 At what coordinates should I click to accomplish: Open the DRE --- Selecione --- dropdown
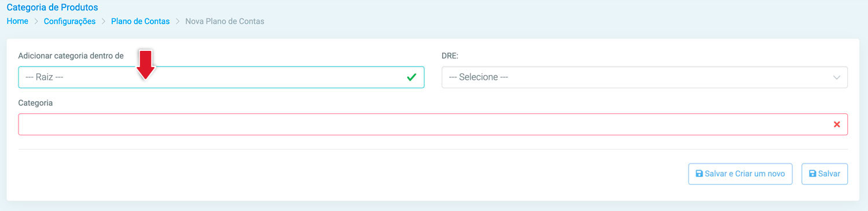coord(645,77)
